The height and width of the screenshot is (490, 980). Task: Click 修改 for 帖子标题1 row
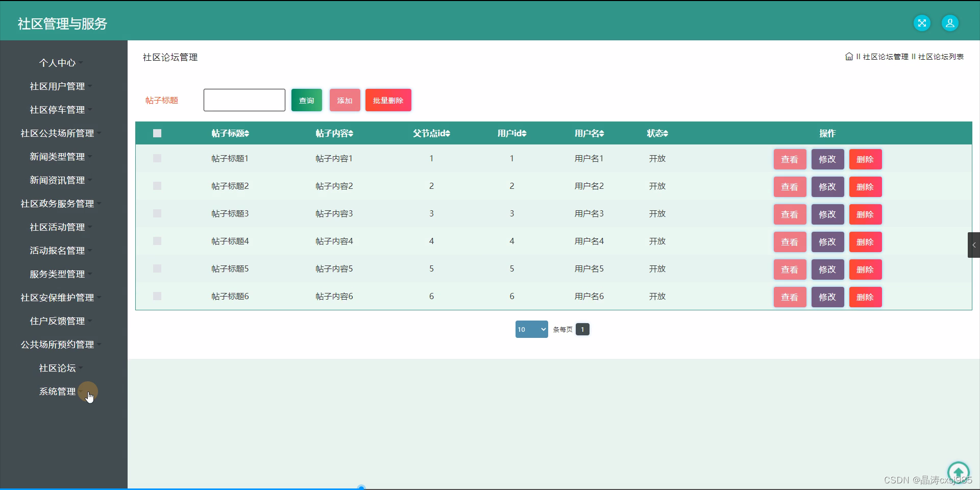pyautogui.click(x=827, y=159)
